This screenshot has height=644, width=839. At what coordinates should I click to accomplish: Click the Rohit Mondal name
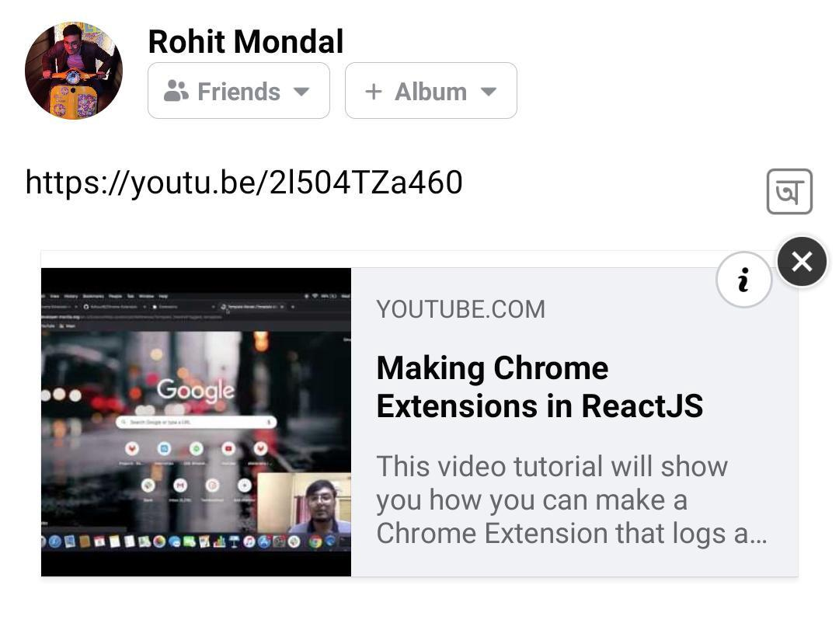[x=245, y=41]
